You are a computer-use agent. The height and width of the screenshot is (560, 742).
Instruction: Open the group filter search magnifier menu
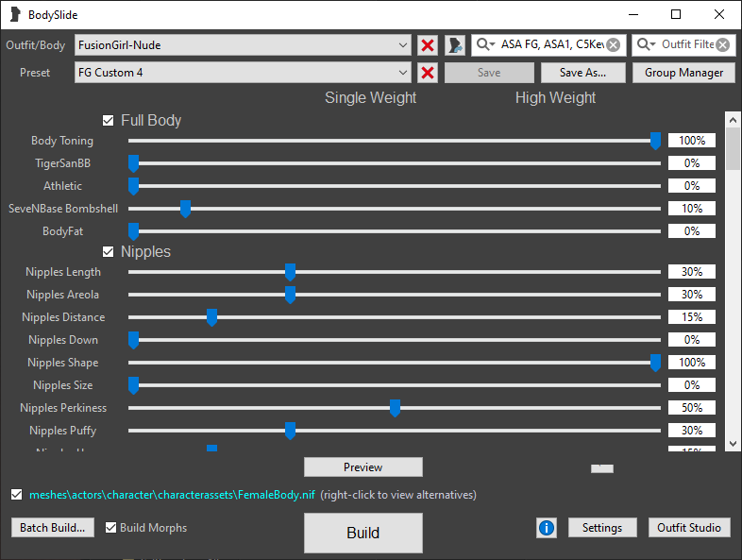coord(485,45)
